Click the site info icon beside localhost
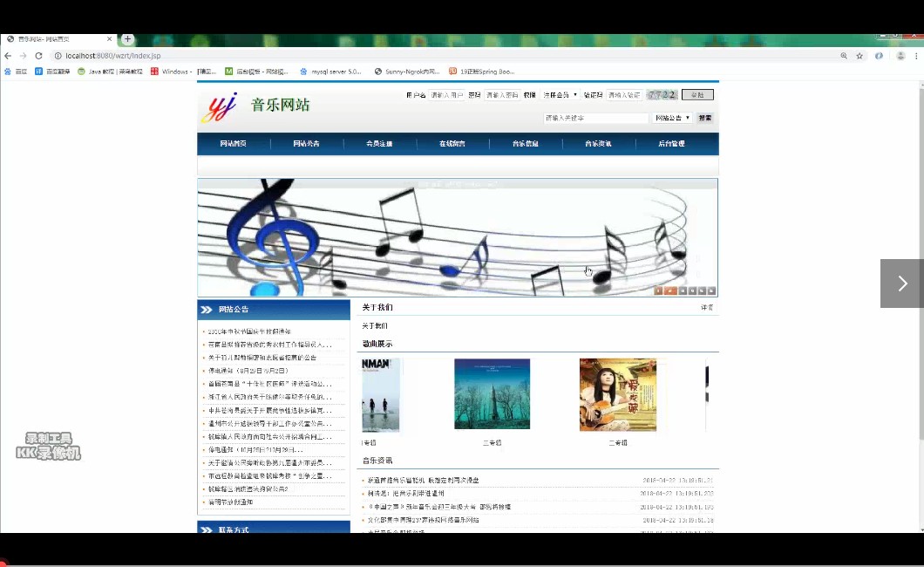The height and width of the screenshot is (567, 924). click(x=58, y=56)
